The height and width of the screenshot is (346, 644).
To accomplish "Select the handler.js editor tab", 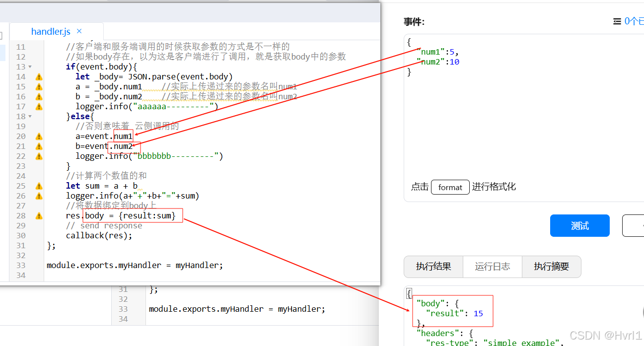I will click(56, 31).
